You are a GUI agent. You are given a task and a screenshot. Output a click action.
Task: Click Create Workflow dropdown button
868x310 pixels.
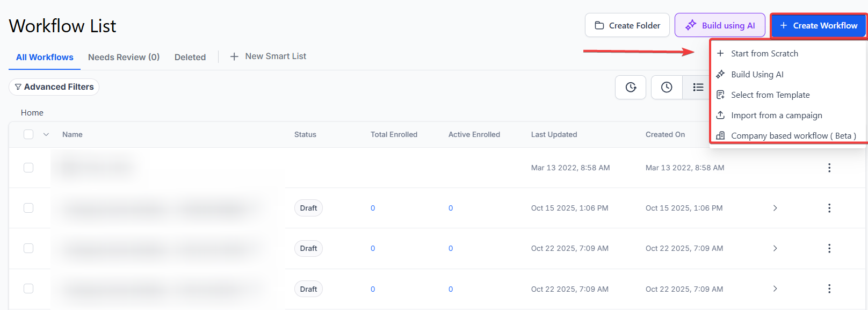(x=818, y=25)
